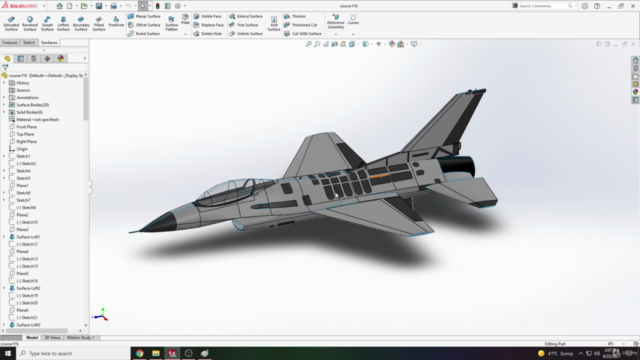Expand the Solid Bodies folder

point(4,112)
